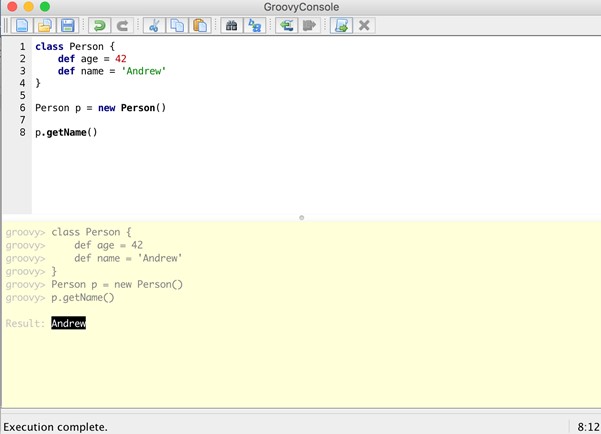This screenshot has height=434, width=601.
Task: Undo the last edit
Action: 100,26
